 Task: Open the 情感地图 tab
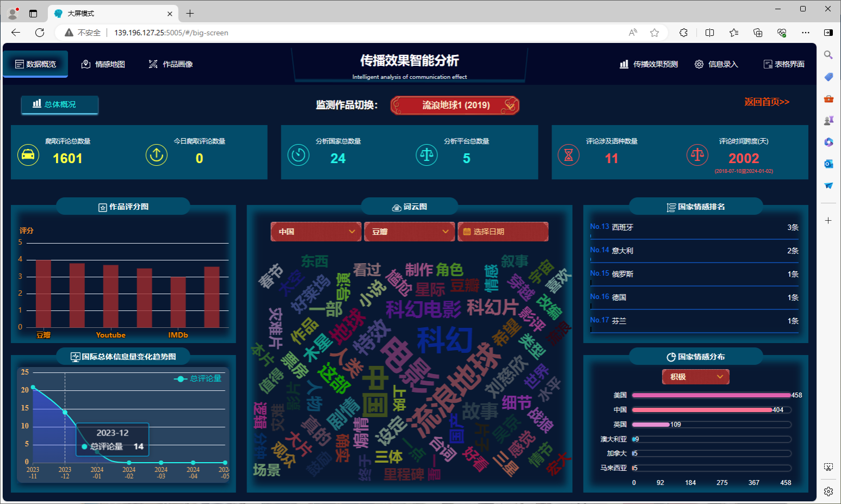pyautogui.click(x=103, y=64)
